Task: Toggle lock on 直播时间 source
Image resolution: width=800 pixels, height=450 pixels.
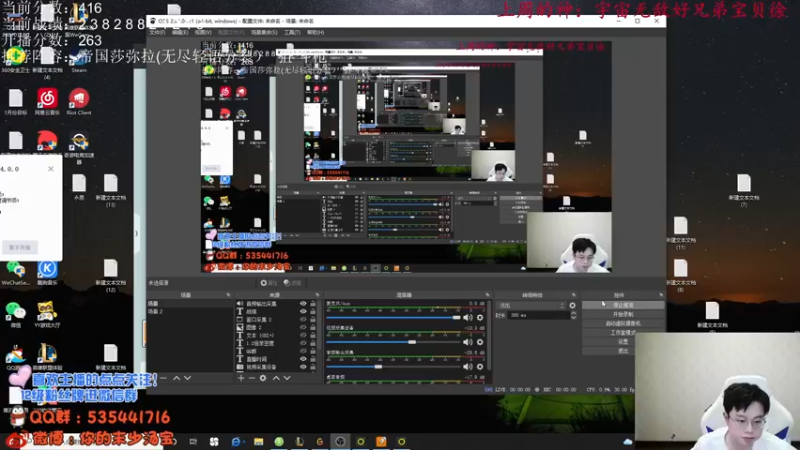Action: pyautogui.click(x=313, y=359)
